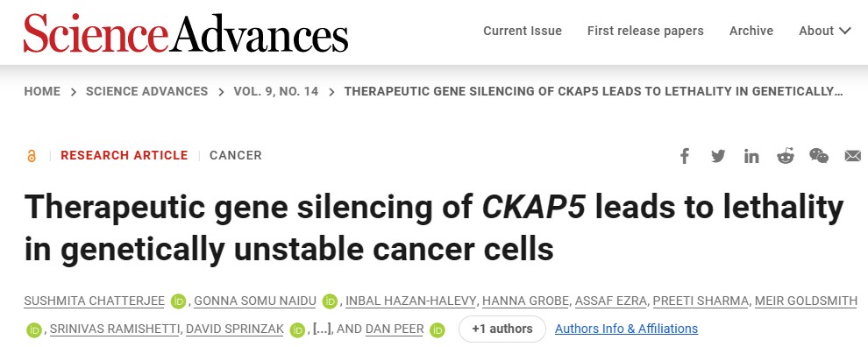
Task: Share article via Twitter bird icon
Action: point(718,156)
